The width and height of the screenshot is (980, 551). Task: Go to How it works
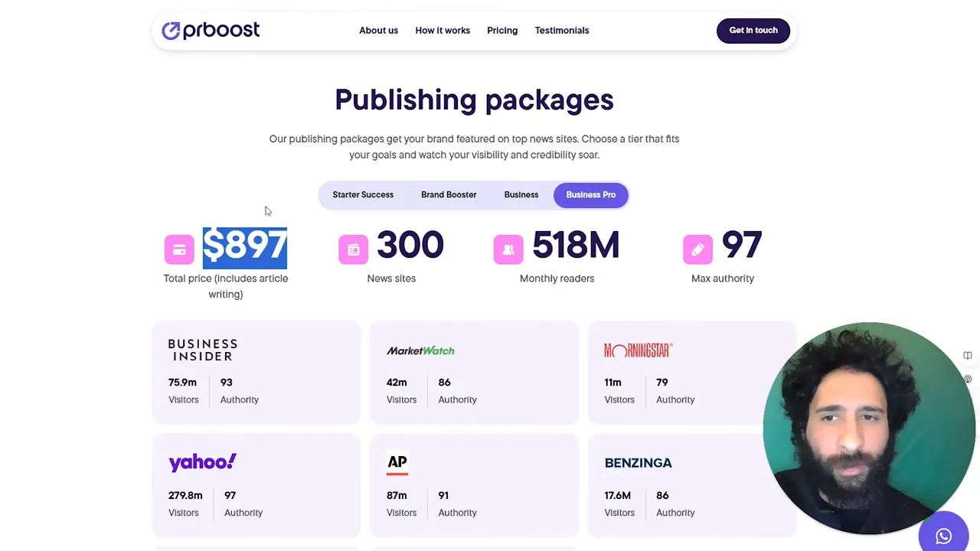click(x=443, y=31)
